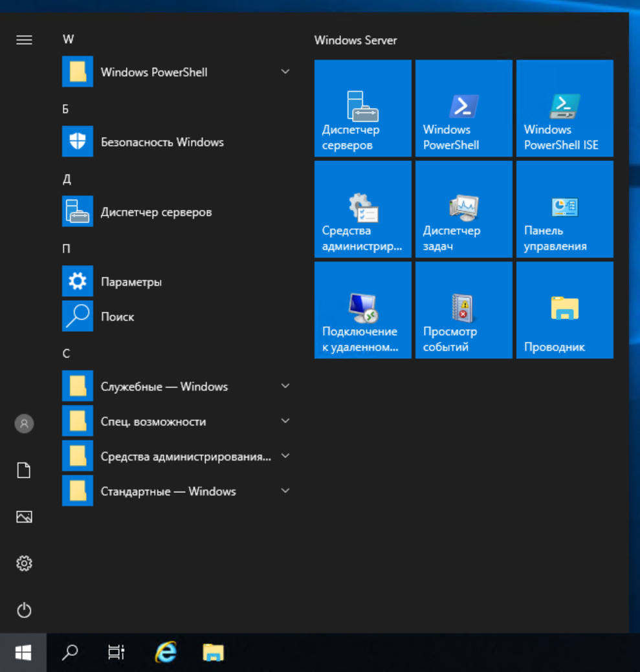The width and height of the screenshot is (640, 672).
Task: Launch Windows PowerShell ISE from the tiles
Action: point(564,108)
